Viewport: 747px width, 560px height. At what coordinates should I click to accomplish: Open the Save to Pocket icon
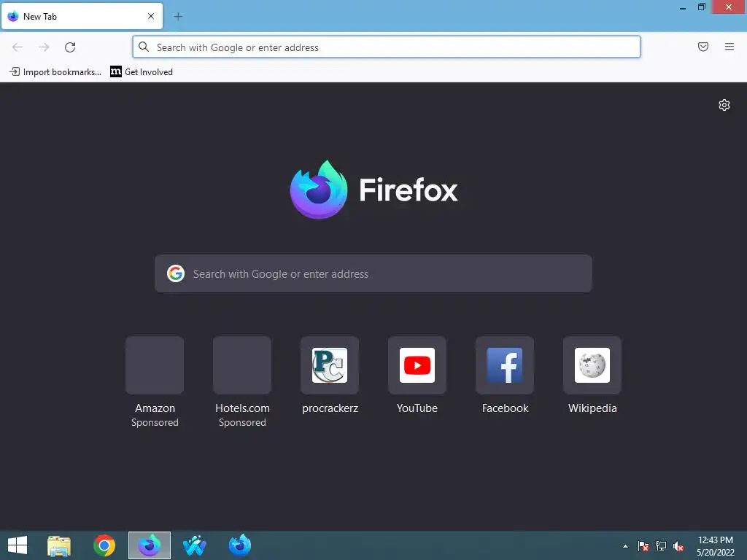(703, 47)
